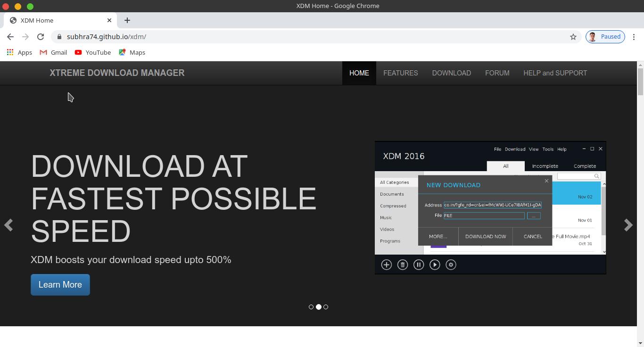Click the XDM 2016 screenshot image
Image resolution: width=644 pixels, height=347 pixels.
pos(490,207)
